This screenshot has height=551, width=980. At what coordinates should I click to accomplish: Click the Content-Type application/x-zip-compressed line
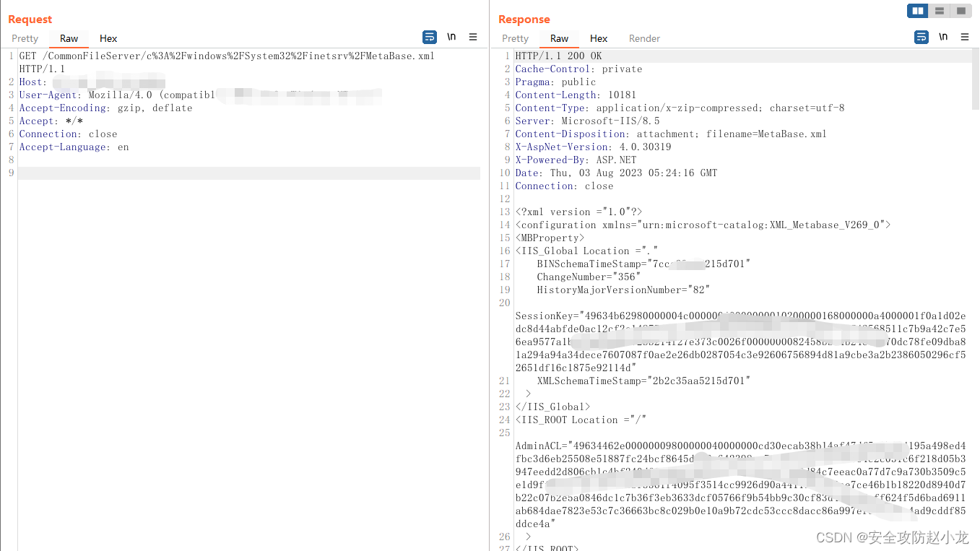point(680,108)
